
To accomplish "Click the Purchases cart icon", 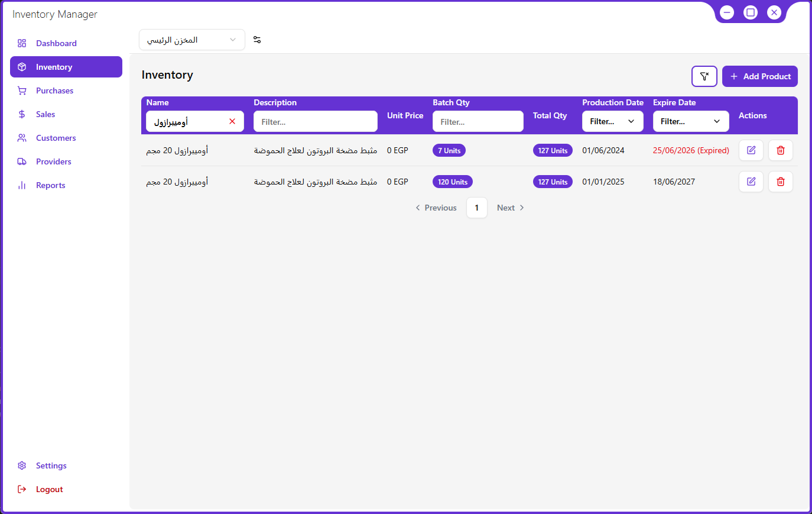I will 22,90.
